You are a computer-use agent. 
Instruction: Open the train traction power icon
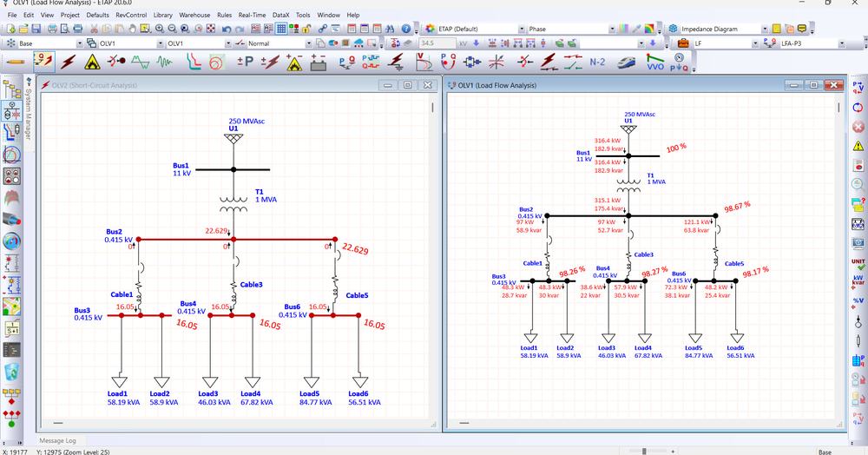(626, 62)
